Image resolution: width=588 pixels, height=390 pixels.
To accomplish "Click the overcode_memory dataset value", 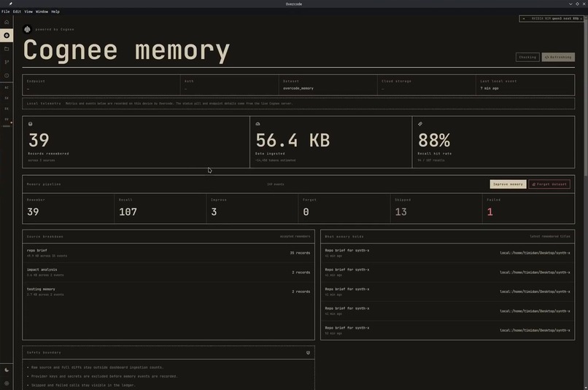I will pos(298,88).
